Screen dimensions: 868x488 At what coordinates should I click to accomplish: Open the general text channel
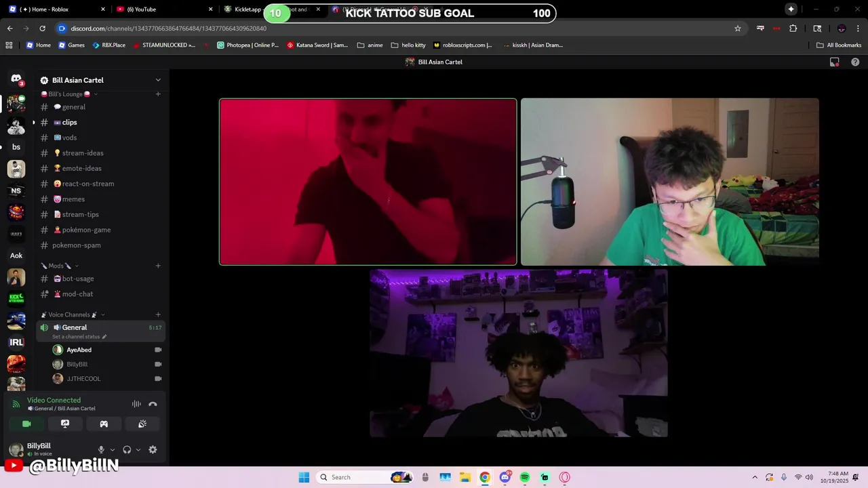100,107
